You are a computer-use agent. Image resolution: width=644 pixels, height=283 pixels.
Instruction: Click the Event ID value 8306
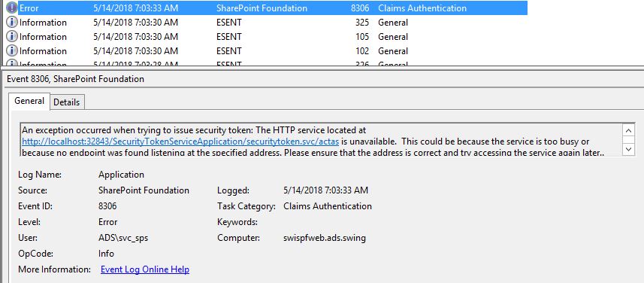[107, 206]
